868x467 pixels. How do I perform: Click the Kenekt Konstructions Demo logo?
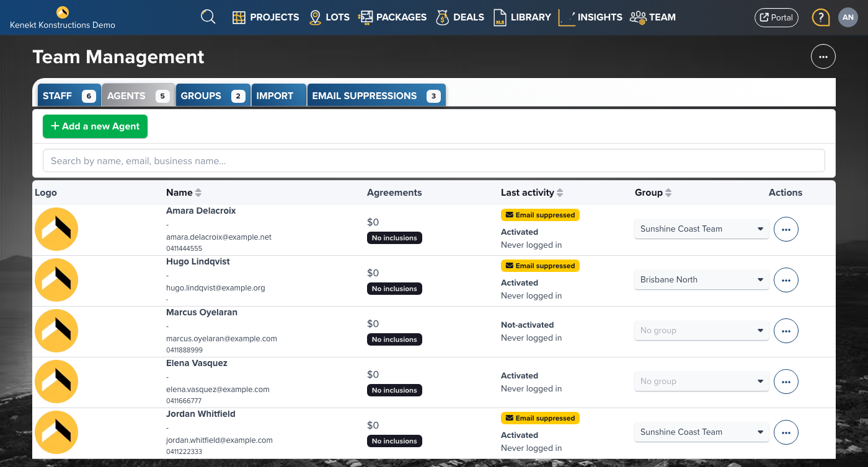[63, 17]
